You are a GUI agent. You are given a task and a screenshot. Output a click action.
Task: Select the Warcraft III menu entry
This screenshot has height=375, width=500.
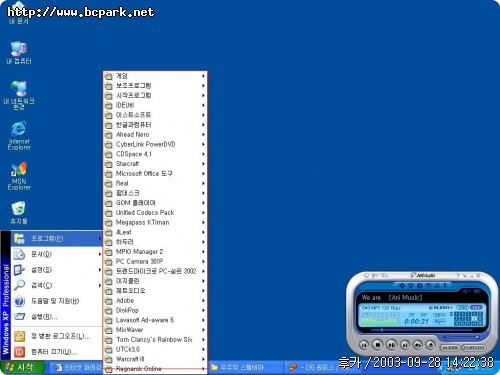(x=155, y=359)
